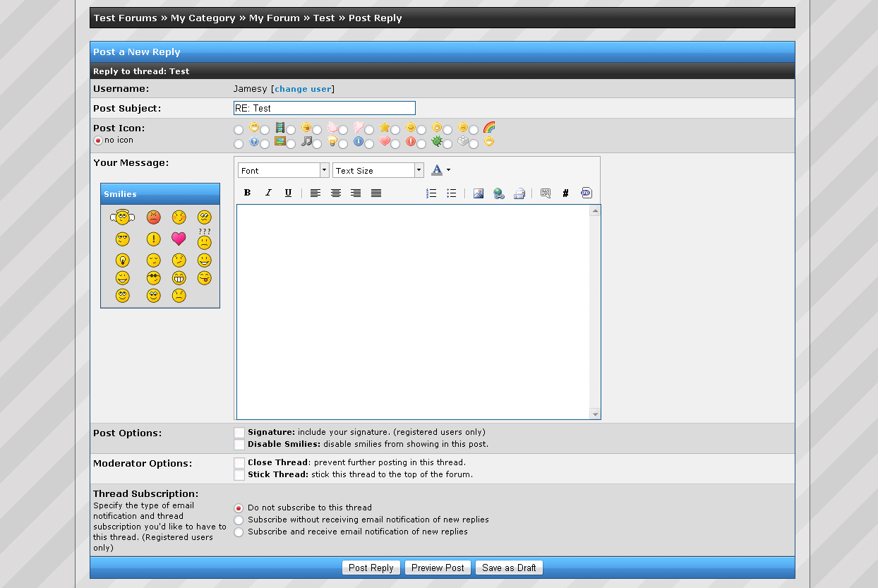Screen dimensions: 878x588
Task: Apply italic formatting
Action: coord(267,193)
